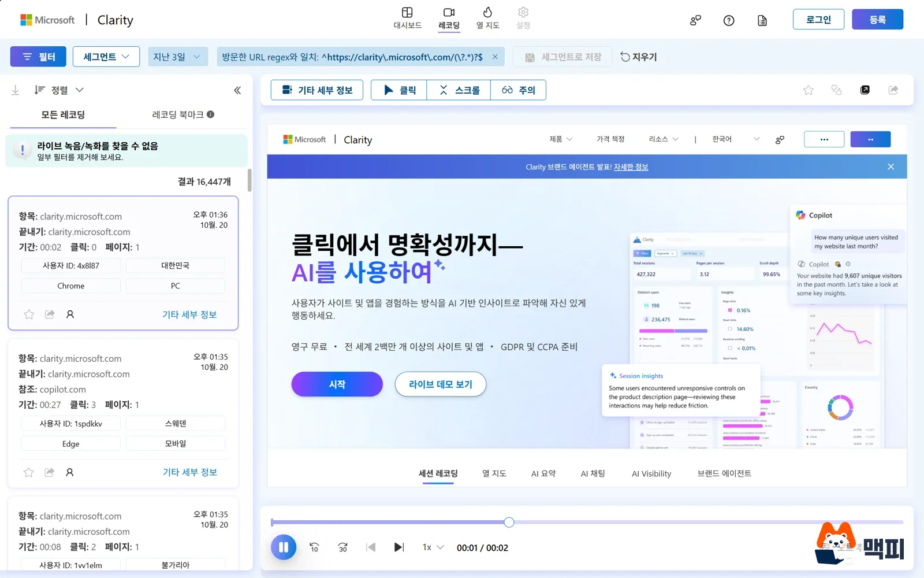Image resolution: width=924 pixels, height=578 pixels.
Task: Open the 지난 3일 date range dropdown
Action: 177,57
